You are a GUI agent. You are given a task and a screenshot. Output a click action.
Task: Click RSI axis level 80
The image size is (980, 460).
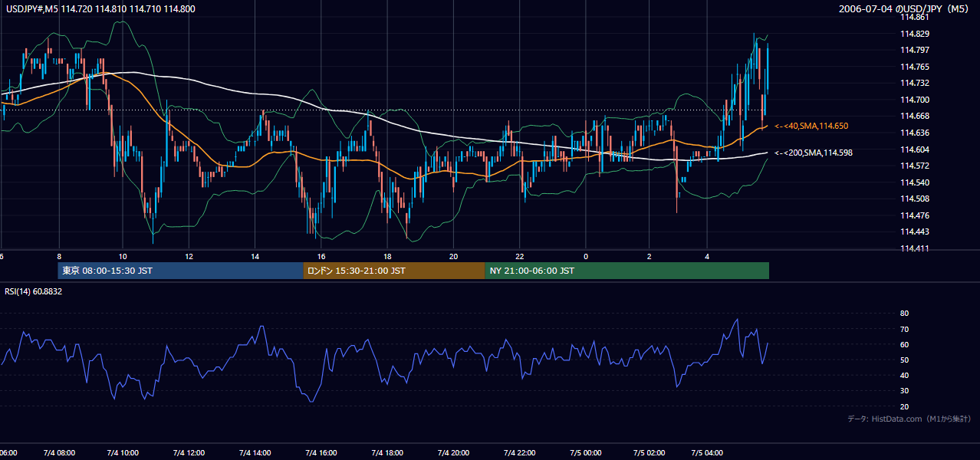[904, 314]
